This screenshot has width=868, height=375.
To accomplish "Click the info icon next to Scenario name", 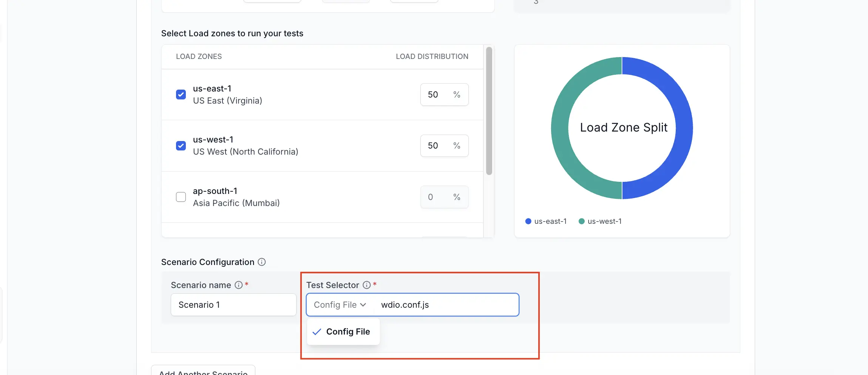I will coord(239,285).
